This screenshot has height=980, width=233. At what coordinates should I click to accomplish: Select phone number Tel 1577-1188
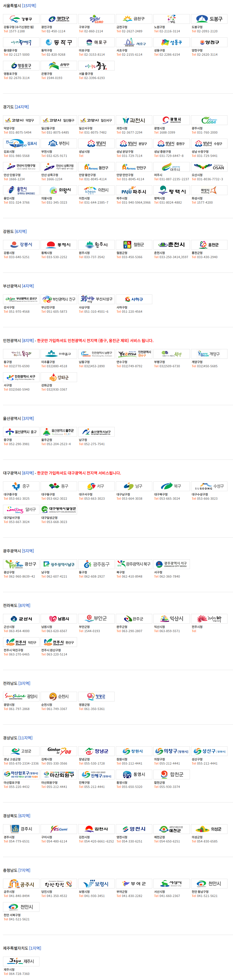[15, 31]
